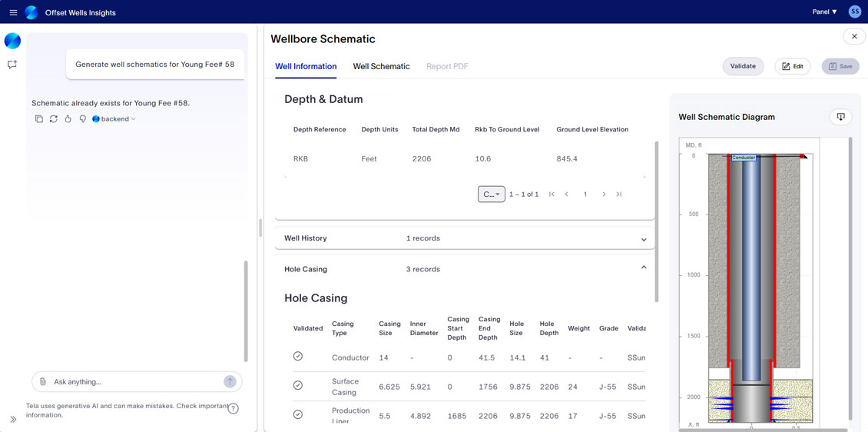Click the Inner Diameter column header
868x432 pixels.
(x=426, y=328)
